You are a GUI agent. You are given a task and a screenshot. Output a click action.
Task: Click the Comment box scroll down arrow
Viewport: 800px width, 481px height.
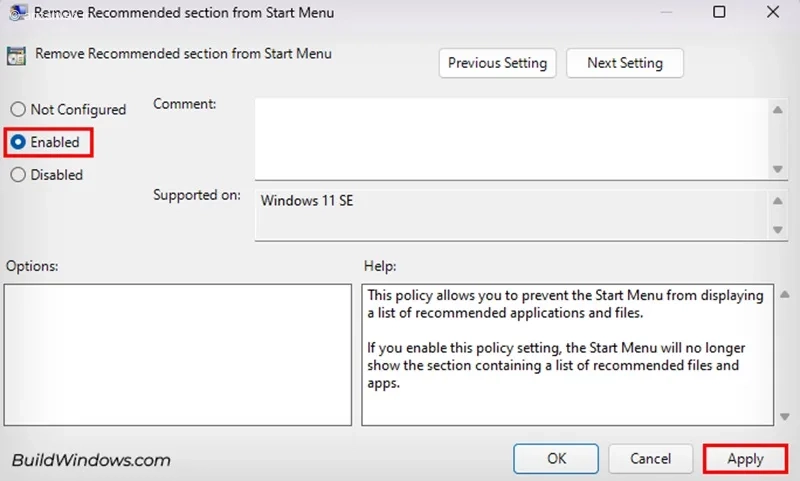coord(779,168)
